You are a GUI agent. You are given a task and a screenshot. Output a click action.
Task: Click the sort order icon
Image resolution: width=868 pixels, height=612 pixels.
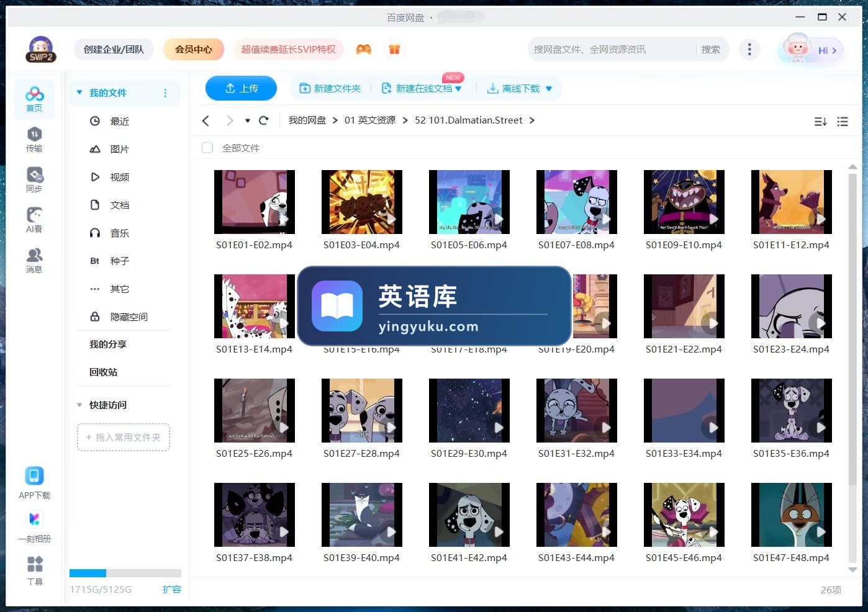click(x=820, y=122)
